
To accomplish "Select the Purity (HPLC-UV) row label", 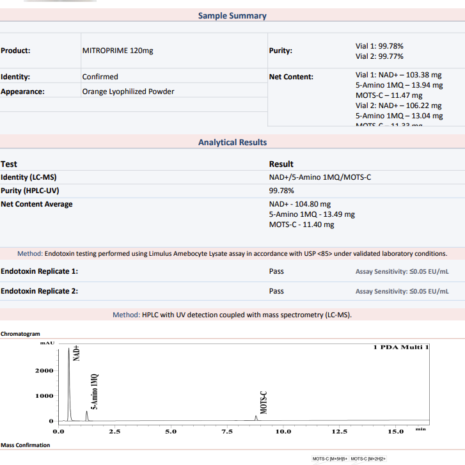I will [x=30, y=191].
